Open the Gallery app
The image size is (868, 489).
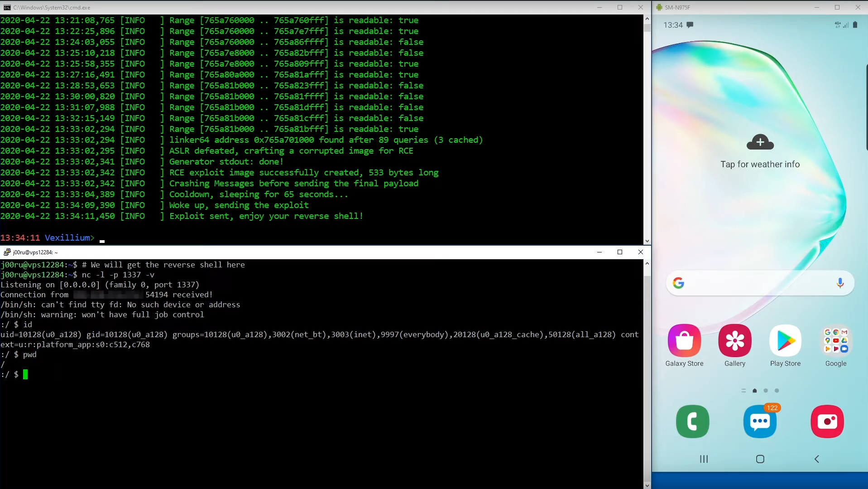coord(734,340)
